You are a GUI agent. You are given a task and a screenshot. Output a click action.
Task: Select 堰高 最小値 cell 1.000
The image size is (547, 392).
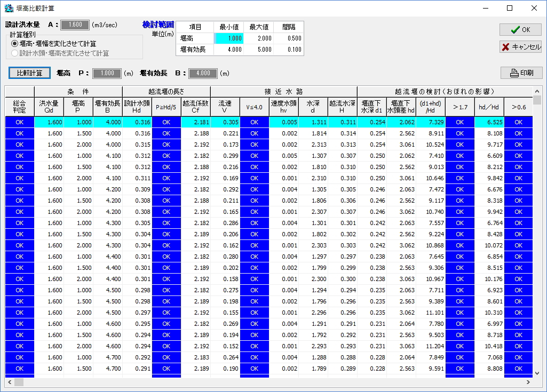point(228,38)
